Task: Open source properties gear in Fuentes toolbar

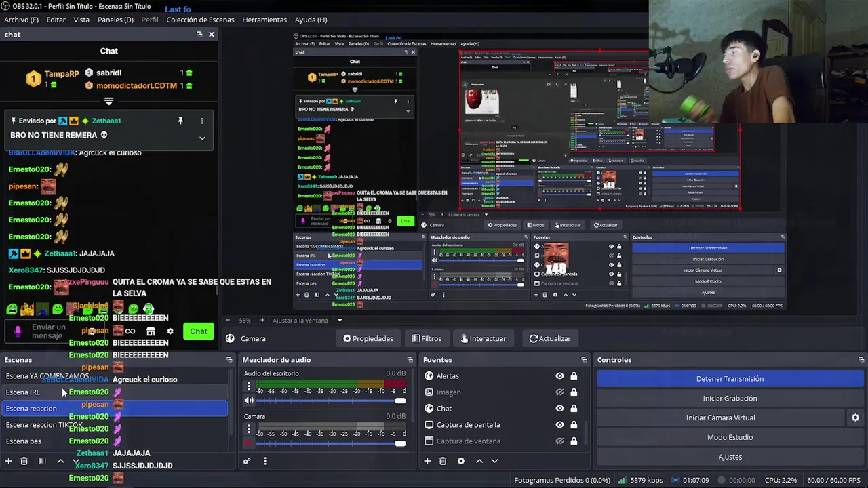Action: tap(461, 461)
